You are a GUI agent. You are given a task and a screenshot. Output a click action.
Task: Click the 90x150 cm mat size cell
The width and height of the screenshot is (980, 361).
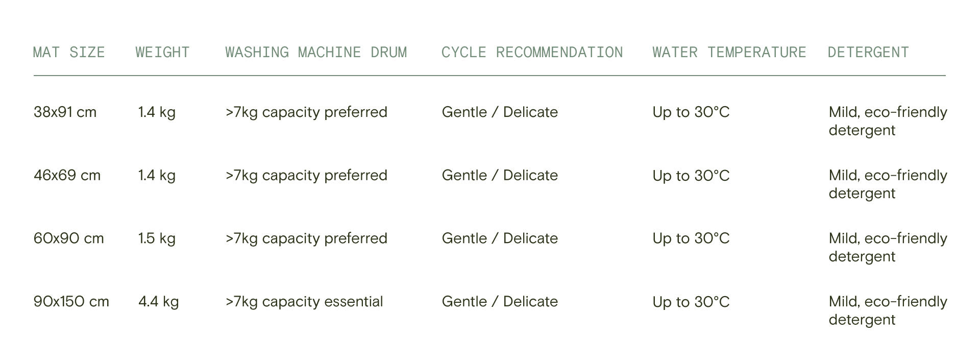(x=71, y=302)
